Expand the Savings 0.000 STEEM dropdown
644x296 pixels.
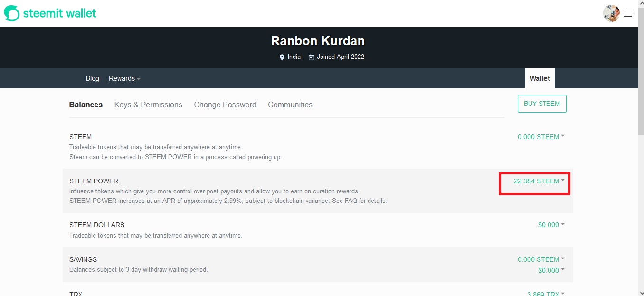pyautogui.click(x=541, y=259)
